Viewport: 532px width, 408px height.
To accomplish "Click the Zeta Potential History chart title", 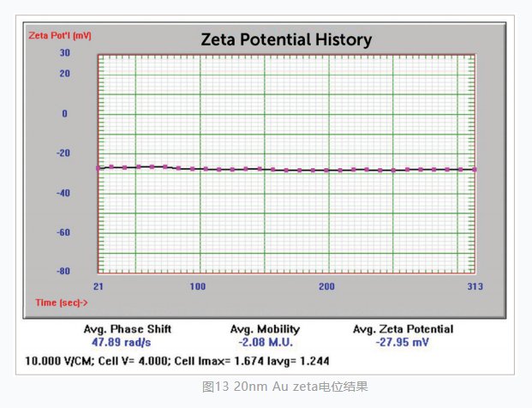I will coord(285,39).
